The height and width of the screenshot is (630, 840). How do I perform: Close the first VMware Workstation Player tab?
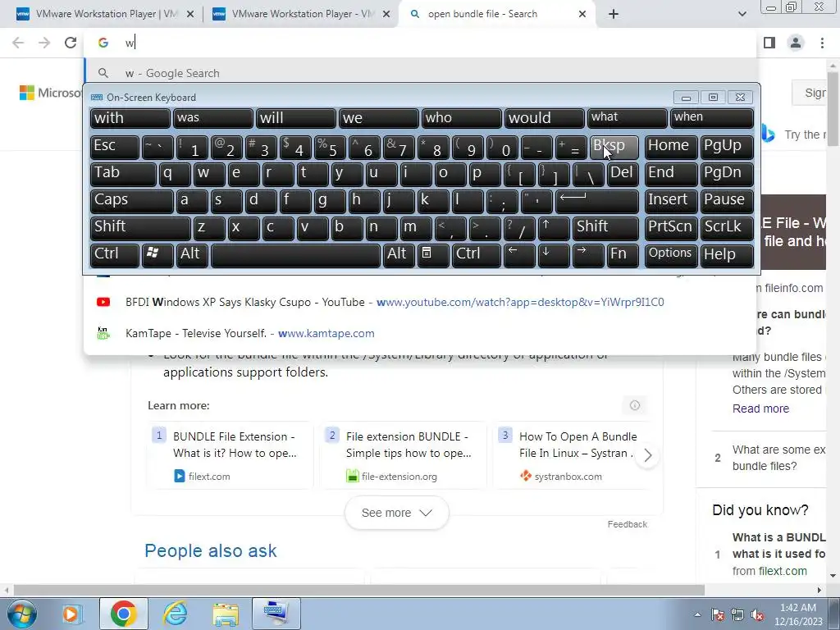[189, 14]
